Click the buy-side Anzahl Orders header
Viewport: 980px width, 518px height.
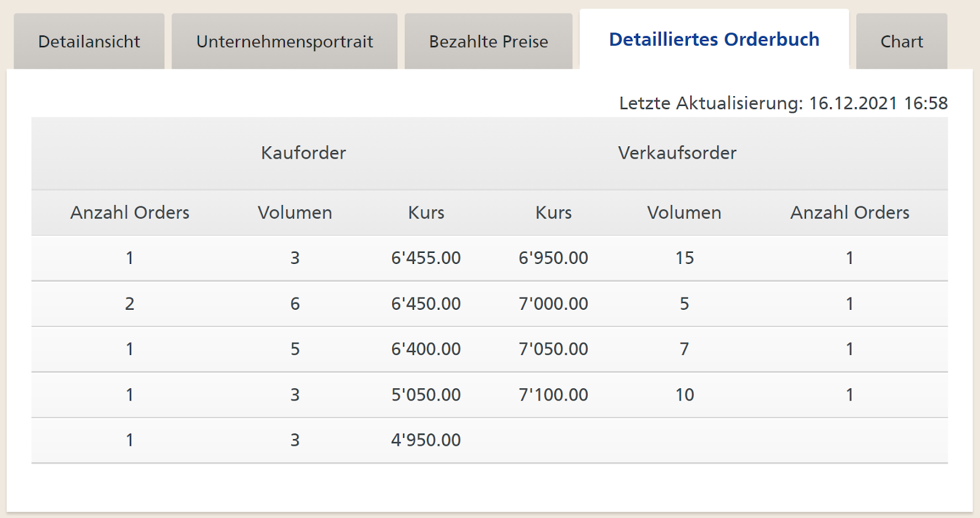pyautogui.click(x=130, y=212)
